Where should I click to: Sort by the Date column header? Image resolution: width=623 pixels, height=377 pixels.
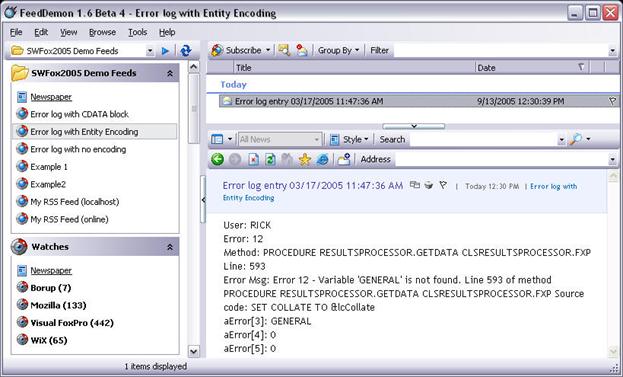pos(532,68)
